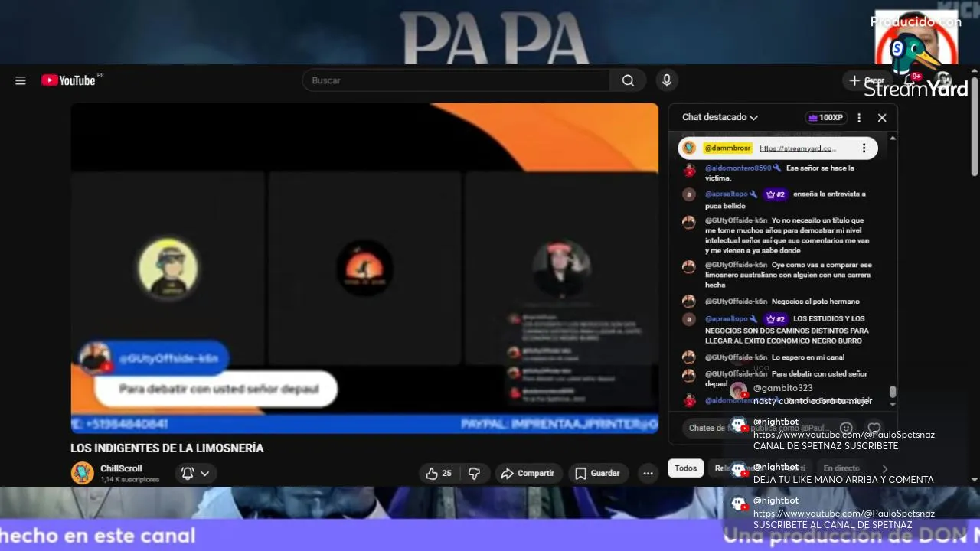Viewport: 980px width, 551px height.
Task: Click #2 crown badge on 'enseña la entrevista' message
Action: tap(775, 194)
